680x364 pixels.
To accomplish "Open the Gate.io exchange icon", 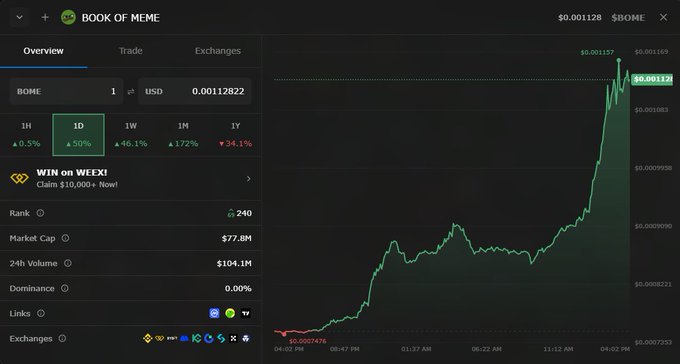I will (x=209, y=338).
